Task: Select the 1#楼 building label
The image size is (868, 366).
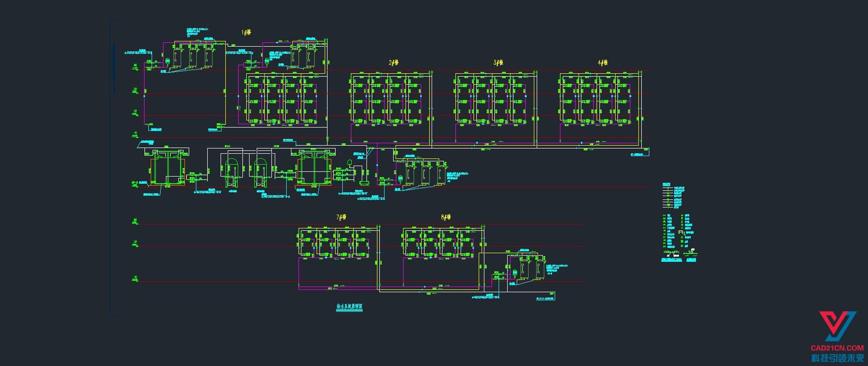Action: [246, 32]
